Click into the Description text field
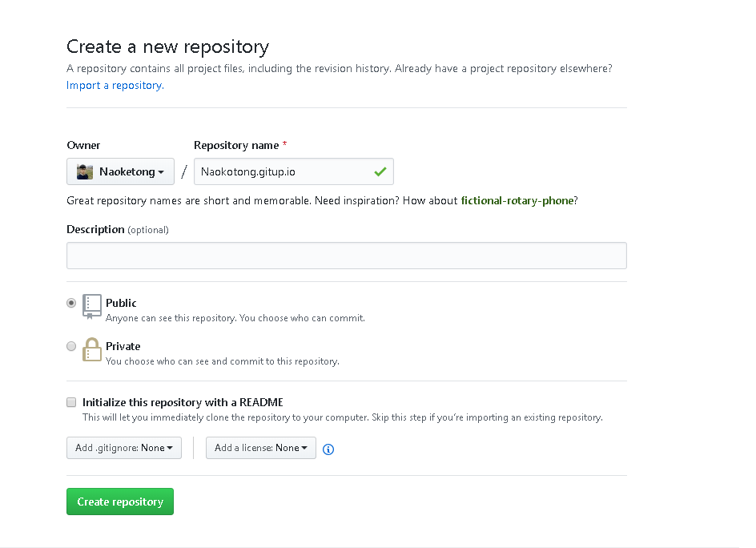The image size is (756, 548). click(x=346, y=256)
